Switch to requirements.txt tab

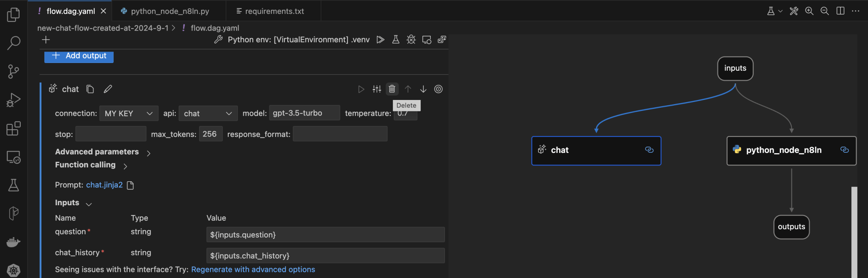point(274,11)
